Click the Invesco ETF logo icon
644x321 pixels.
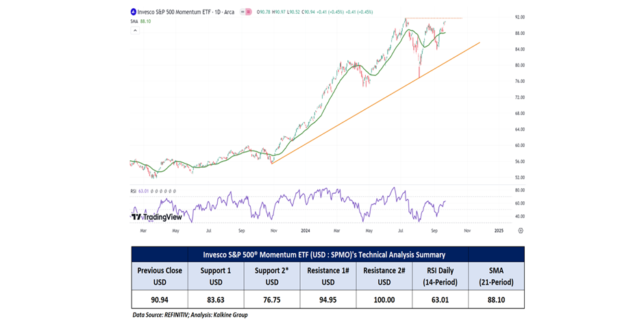(133, 12)
